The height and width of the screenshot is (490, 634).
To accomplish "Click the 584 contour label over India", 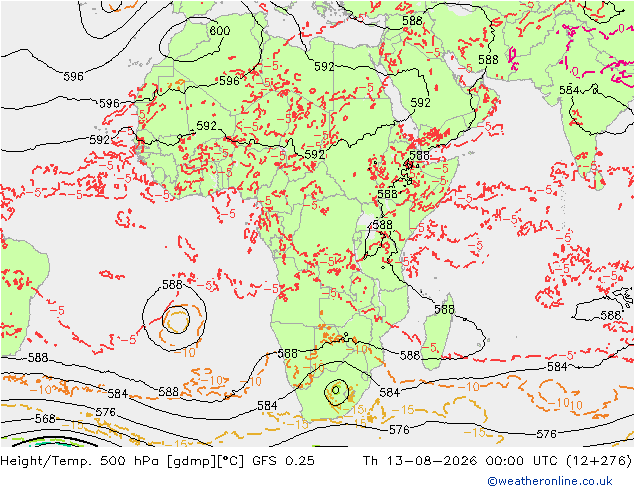I will (x=569, y=90).
